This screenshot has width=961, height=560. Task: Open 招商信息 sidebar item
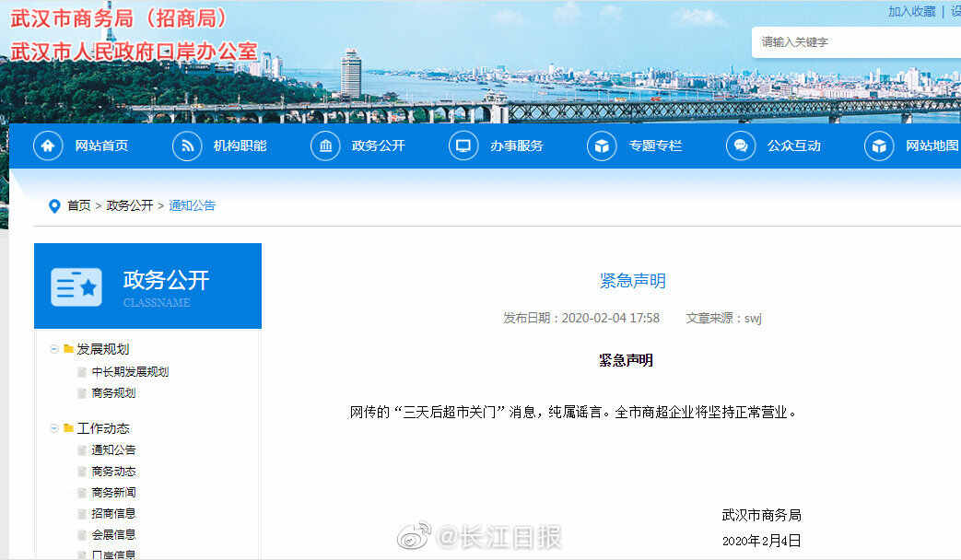click(113, 514)
